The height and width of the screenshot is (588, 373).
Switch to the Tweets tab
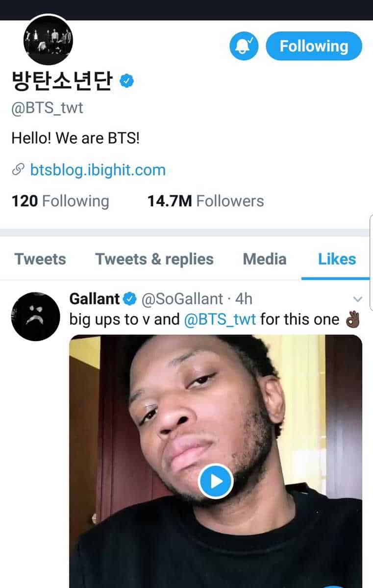pos(40,259)
